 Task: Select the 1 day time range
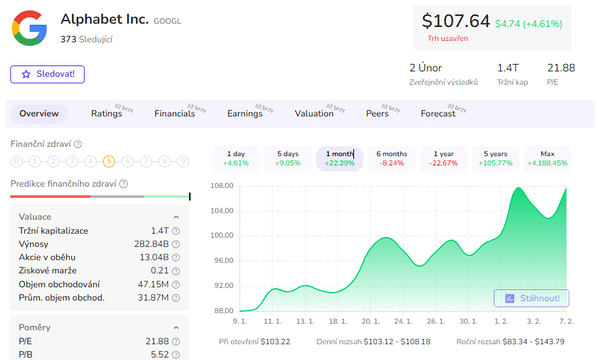(x=236, y=158)
